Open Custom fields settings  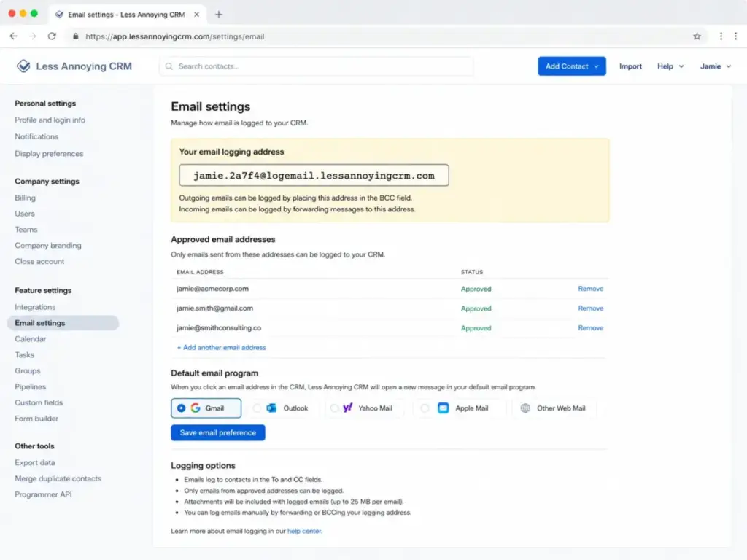click(x=39, y=402)
